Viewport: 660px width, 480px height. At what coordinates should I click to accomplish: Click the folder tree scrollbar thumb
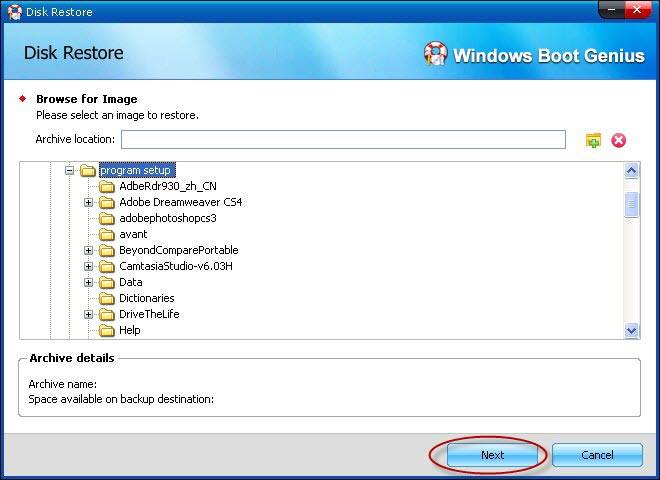click(631, 205)
